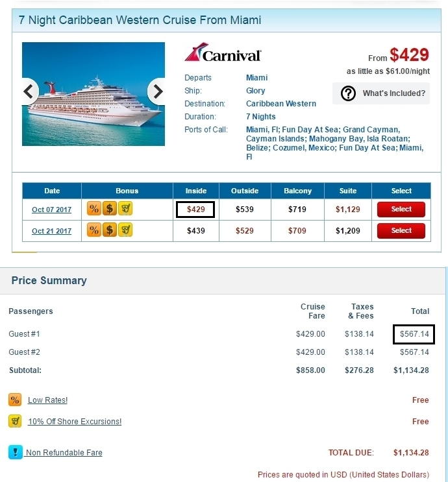This screenshot has height=482, width=448.
Task: Click the mask excursion icon for Oct 07
Action: click(x=125, y=209)
